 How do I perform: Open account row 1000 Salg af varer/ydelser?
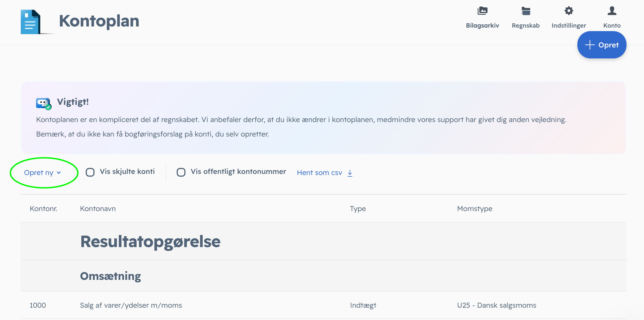click(x=323, y=305)
